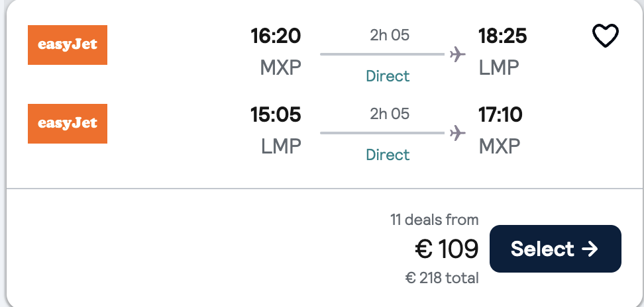Click the 17:10 return arrival time
Screen dimensions: 644x307
click(x=500, y=114)
